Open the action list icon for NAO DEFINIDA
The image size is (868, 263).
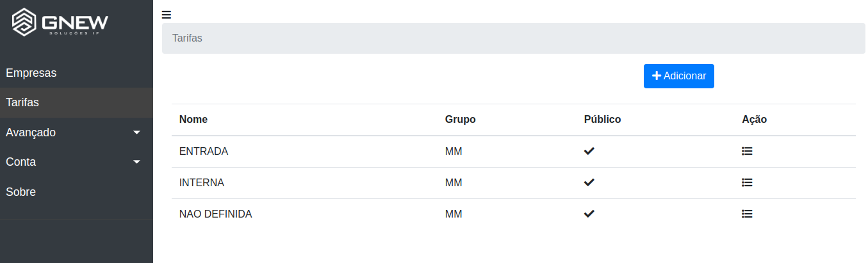747,214
